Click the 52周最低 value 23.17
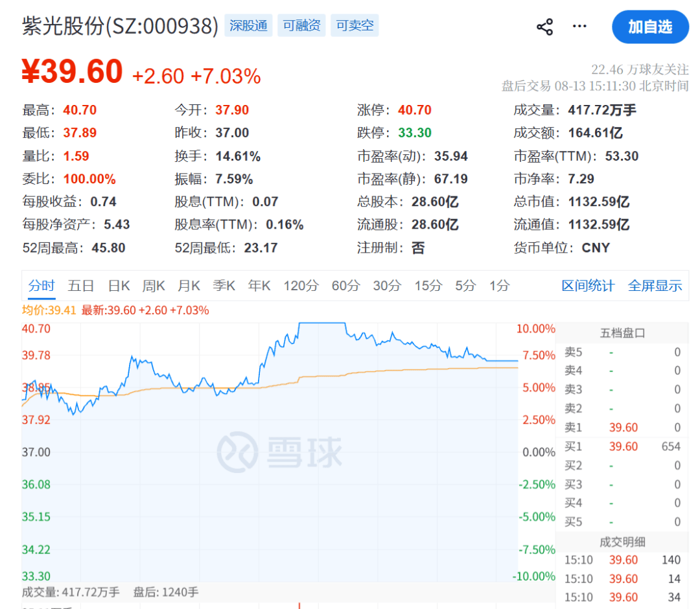The height and width of the screenshot is (609, 700). (261, 248)
